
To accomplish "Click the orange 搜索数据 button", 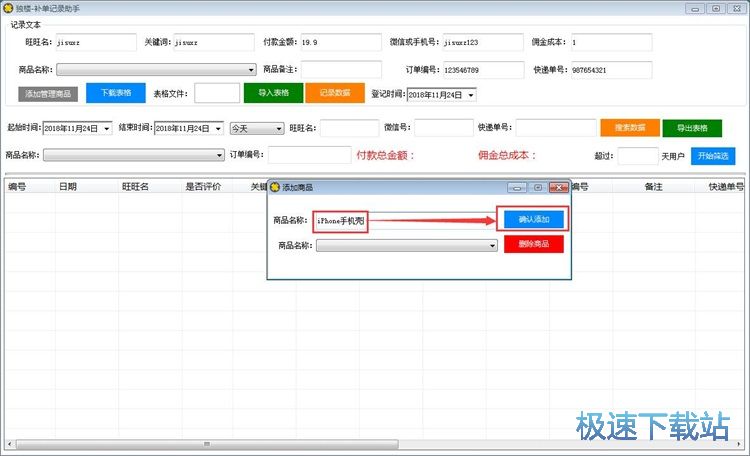I will click(x=630, y=128).
